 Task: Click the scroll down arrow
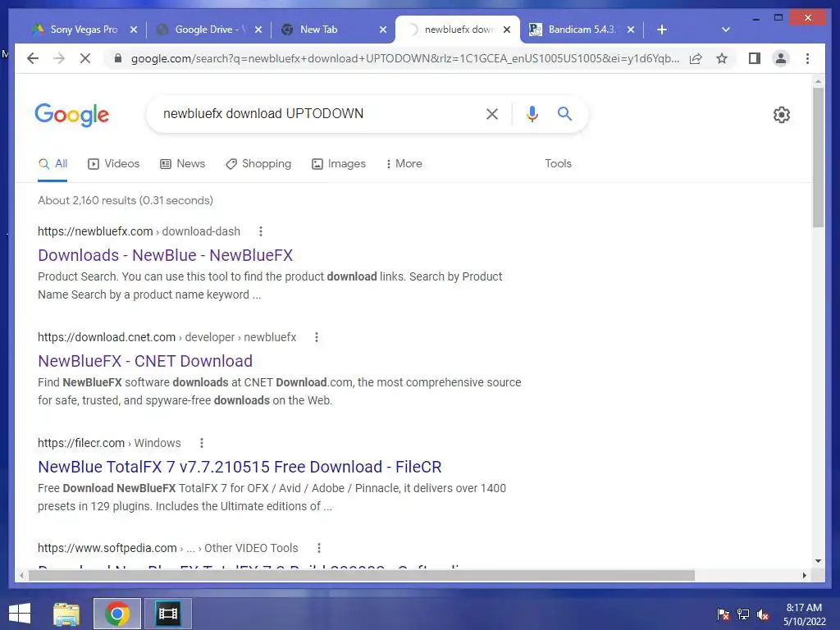click(818, 561)
